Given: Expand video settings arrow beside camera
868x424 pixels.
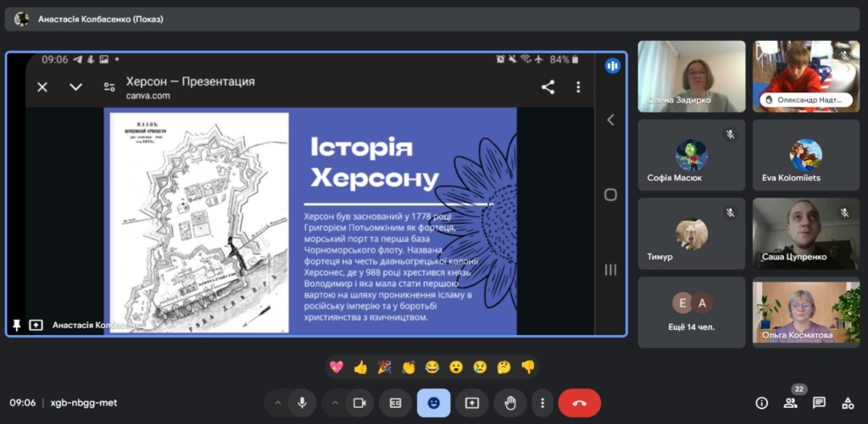Looking at the screenshot, I should point(334,403).
